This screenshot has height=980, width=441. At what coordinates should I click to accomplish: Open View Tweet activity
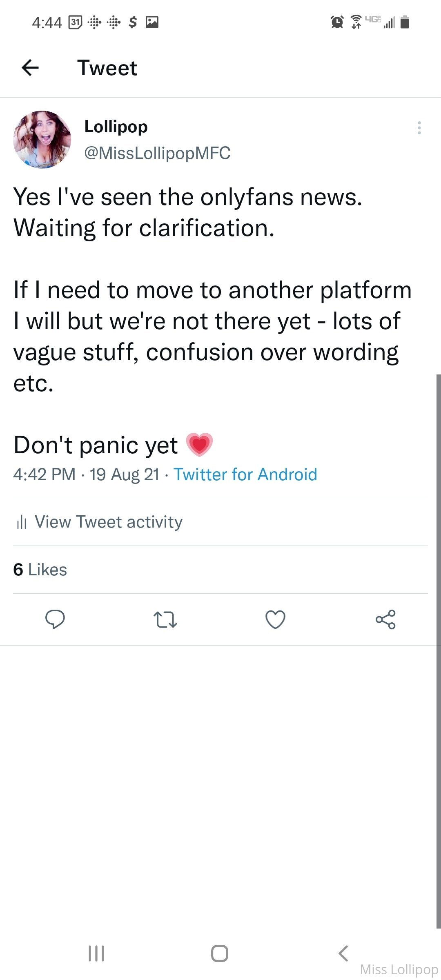tap(108, 522)
